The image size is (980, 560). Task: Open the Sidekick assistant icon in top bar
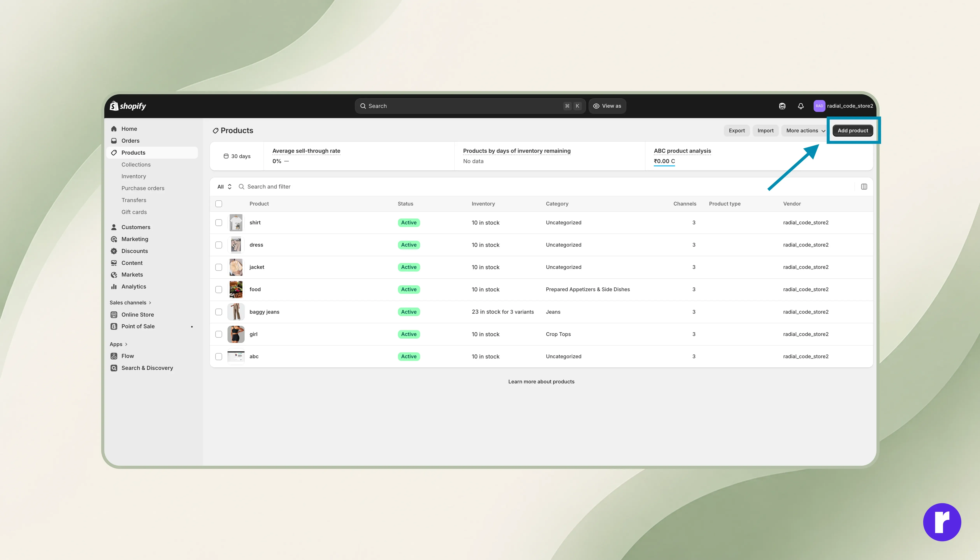pyautogui.click(x=782, y=106)
